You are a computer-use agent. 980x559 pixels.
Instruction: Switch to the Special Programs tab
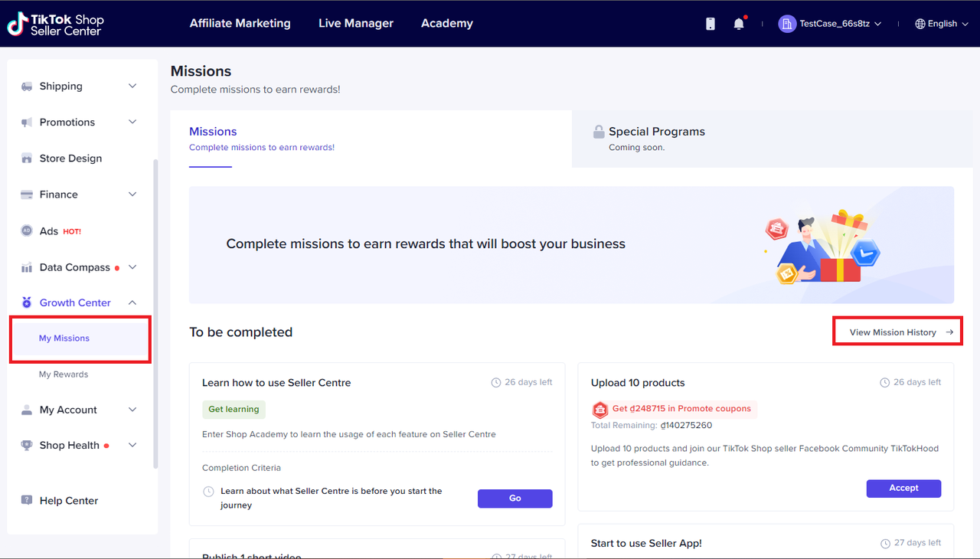click(x=773, y=139)
